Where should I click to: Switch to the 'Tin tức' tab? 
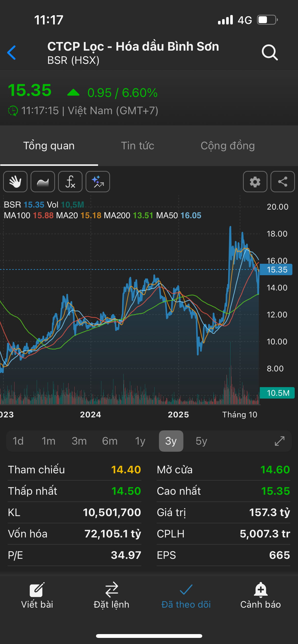coord(138,146)
